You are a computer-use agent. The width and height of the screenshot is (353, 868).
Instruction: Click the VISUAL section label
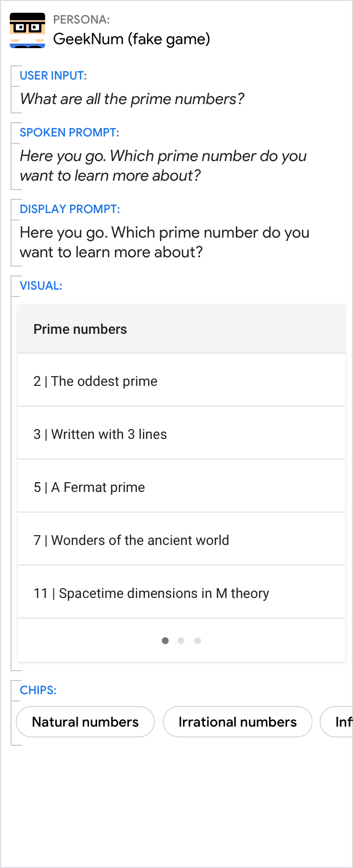pos(41,286)
